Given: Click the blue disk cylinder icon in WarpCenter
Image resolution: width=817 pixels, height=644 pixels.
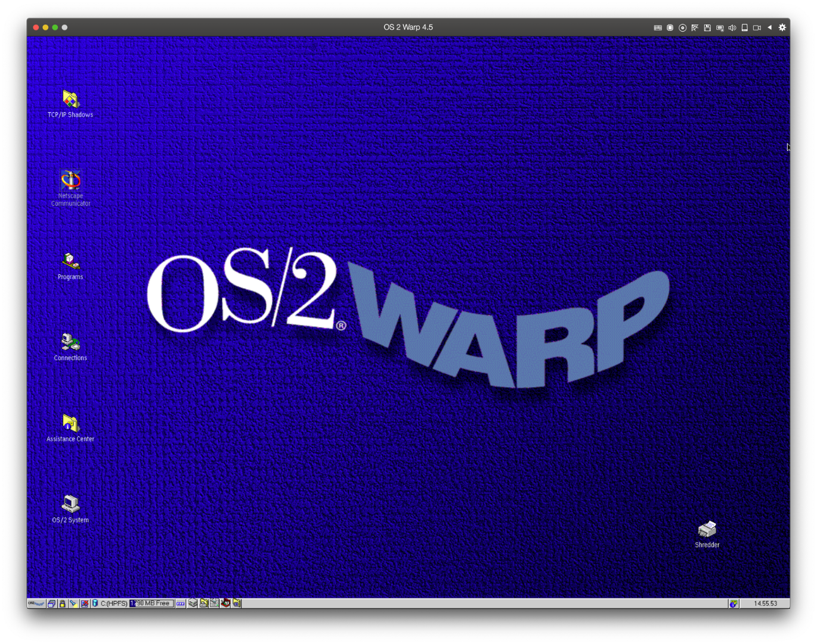Looking at the screenshot, I should click(x=95, y=603).
